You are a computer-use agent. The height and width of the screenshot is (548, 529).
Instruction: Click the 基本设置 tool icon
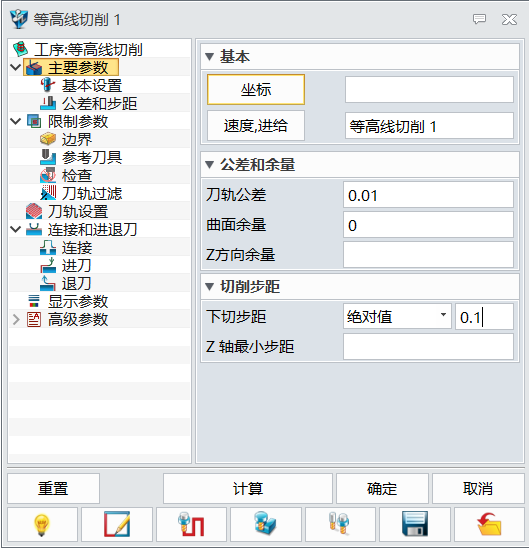(x=48, y=86)
